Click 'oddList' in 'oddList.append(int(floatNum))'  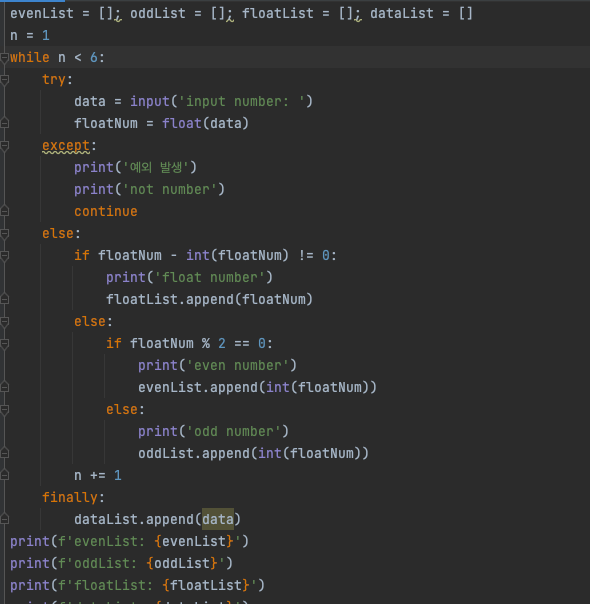166,453
